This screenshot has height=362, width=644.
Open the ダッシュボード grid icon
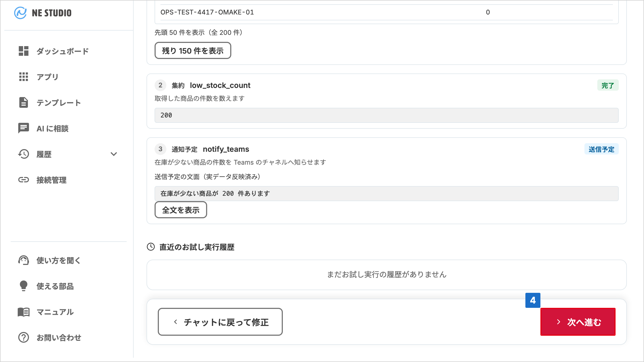pos(24,51)
